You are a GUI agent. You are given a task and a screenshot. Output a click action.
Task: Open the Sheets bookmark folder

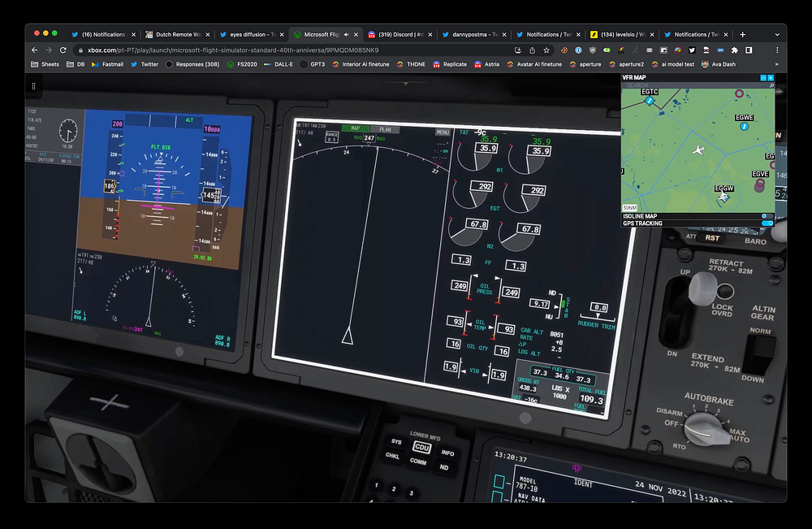click(45, 64)
